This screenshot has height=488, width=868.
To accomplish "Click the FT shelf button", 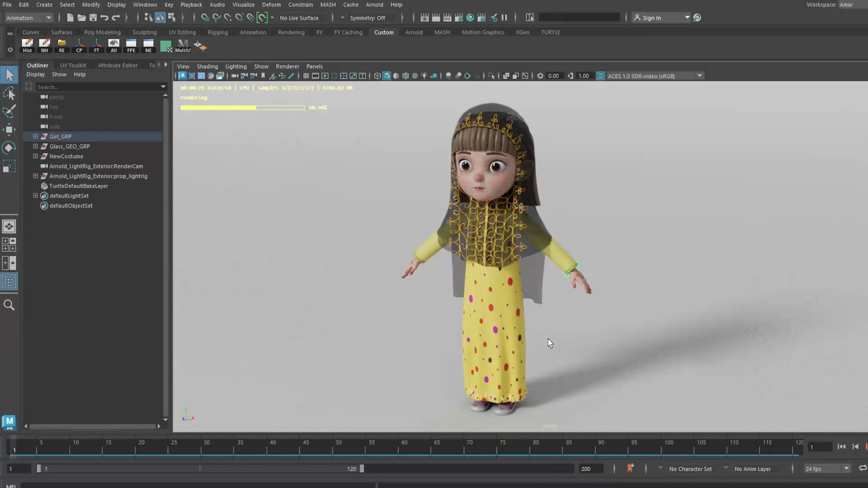I will coord(96,46).
